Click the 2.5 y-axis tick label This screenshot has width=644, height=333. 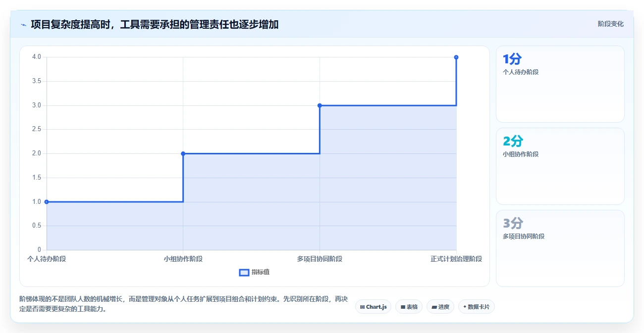pyautogui.click(x=37, y=129)
